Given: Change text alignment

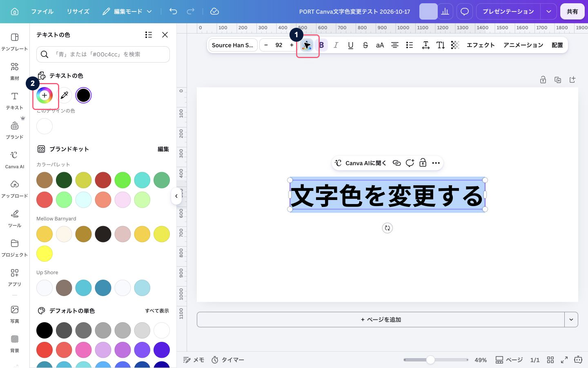Looking at the screenshot, I should tap(395, 45).
